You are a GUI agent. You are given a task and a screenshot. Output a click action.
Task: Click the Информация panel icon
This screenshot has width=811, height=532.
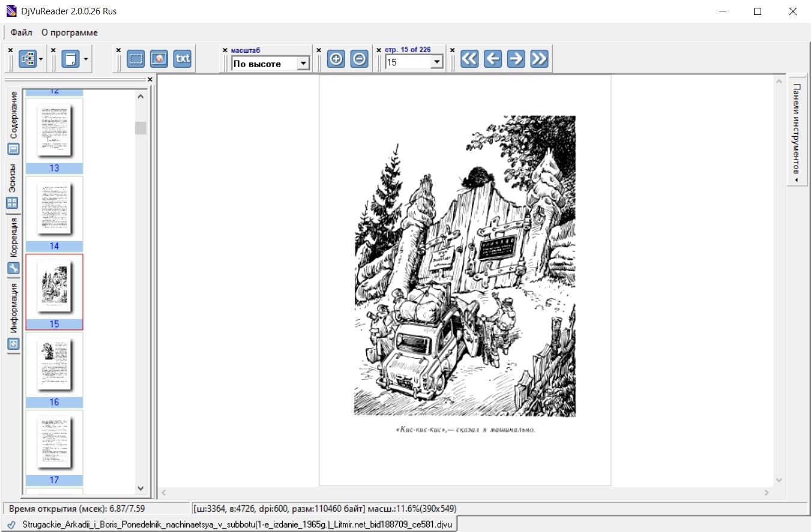tap(13, 344)
